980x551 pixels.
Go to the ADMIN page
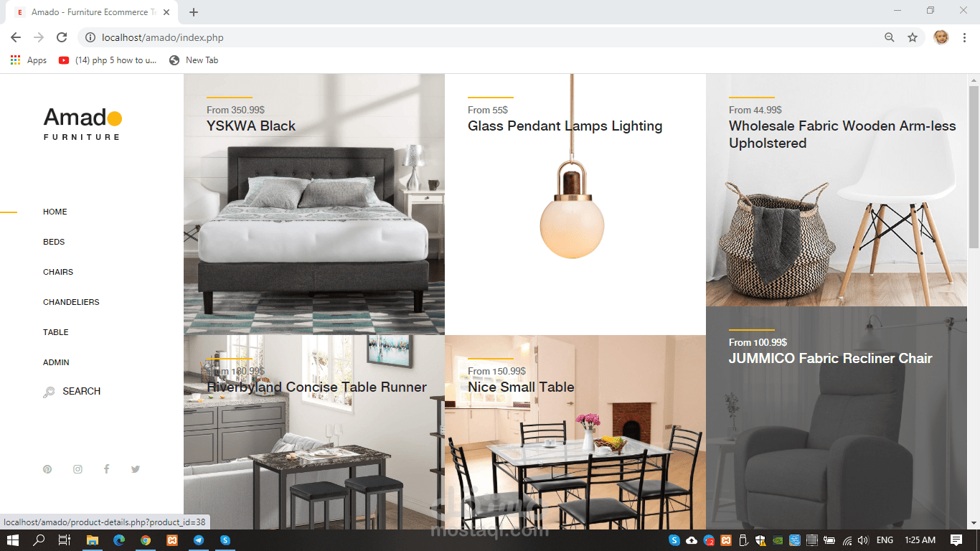click(x=56, y=362)
